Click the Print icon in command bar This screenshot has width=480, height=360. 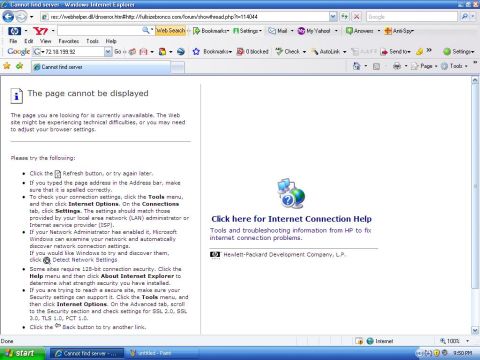tap(397, 66)
